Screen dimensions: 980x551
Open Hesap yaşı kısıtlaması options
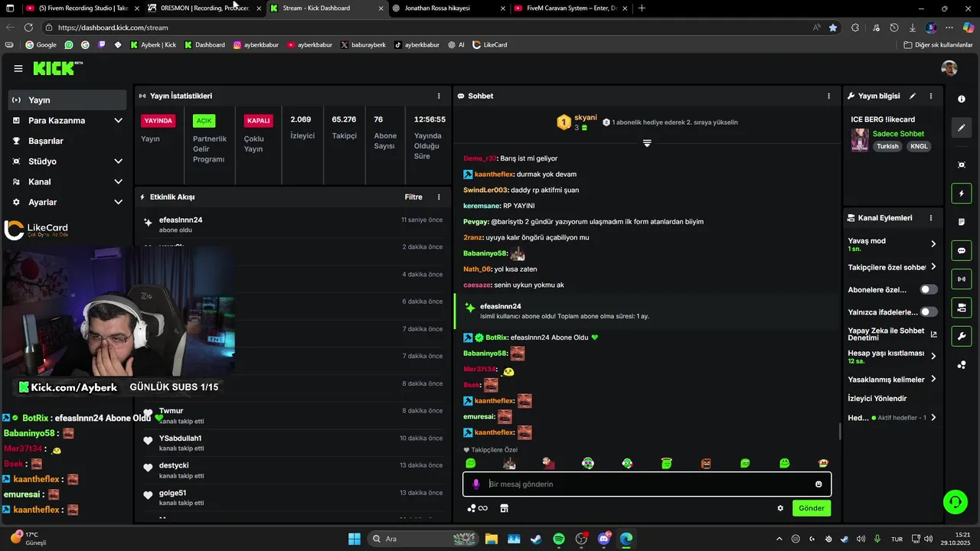point(893,357)
